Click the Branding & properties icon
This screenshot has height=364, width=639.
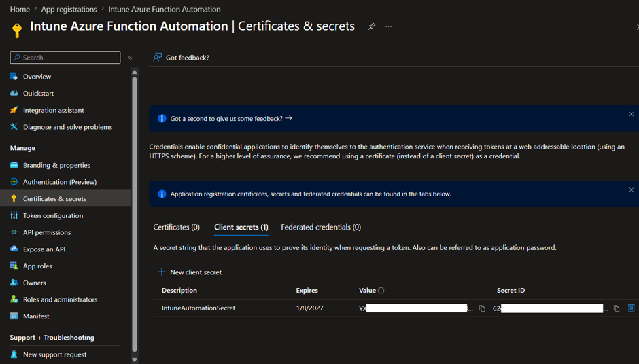pyautogui.click(x=14, y=165)
